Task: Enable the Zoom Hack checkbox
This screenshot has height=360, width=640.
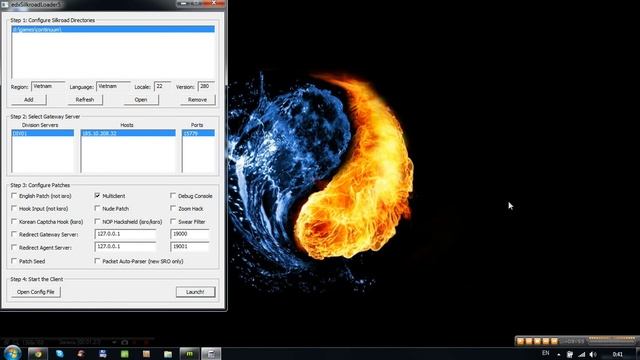Action: tap(173, 209)
